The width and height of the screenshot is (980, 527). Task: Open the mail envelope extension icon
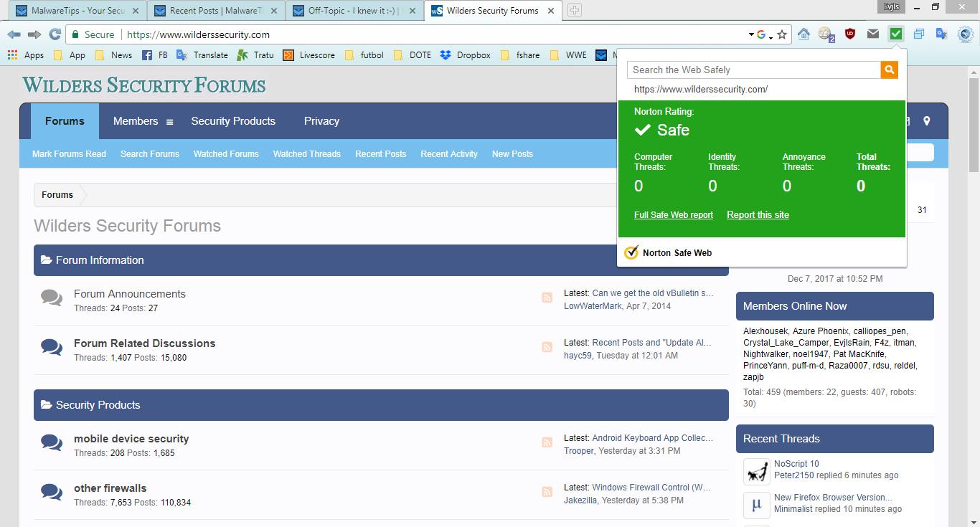[873, 34]
